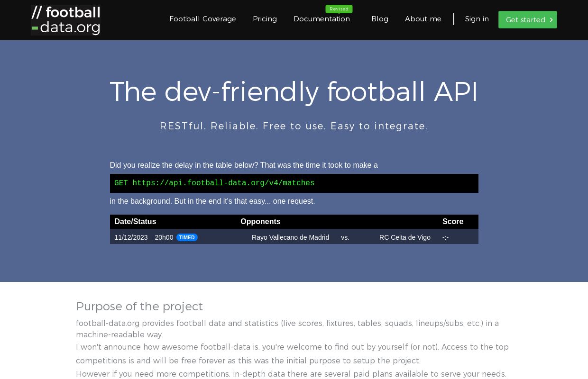This screenshot has height=379, width=588.
Task: Click the 'The dev-friendly football API' headline
Action: click(294, 91)
